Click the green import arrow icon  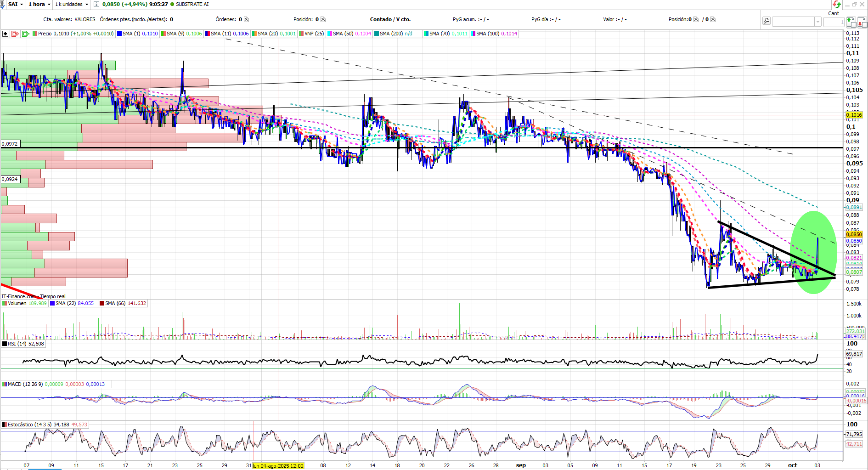click(26, 34)
